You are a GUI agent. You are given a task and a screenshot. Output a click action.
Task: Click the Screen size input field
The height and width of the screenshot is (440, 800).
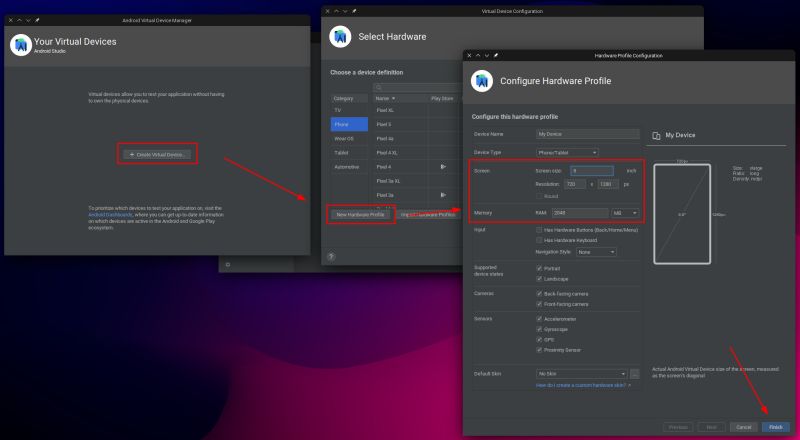(592, 170)
